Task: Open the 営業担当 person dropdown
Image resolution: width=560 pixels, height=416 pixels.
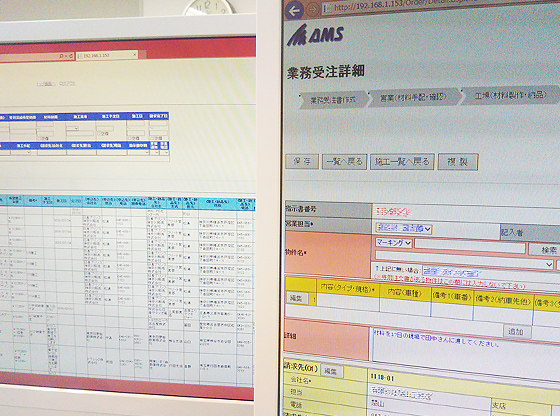Action: (404, 229)
